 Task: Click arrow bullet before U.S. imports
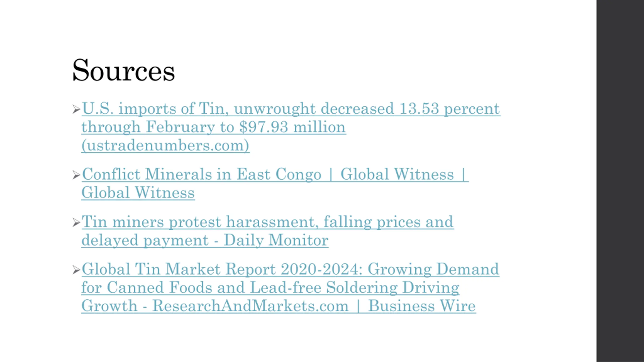76,109
